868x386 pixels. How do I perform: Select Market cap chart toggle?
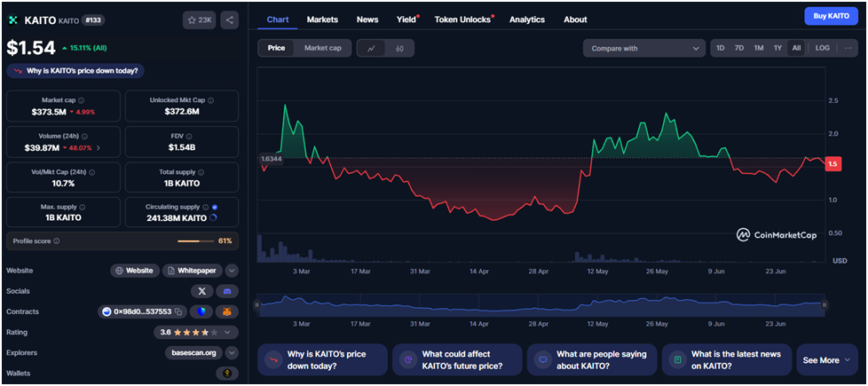[x=323, y=48]
